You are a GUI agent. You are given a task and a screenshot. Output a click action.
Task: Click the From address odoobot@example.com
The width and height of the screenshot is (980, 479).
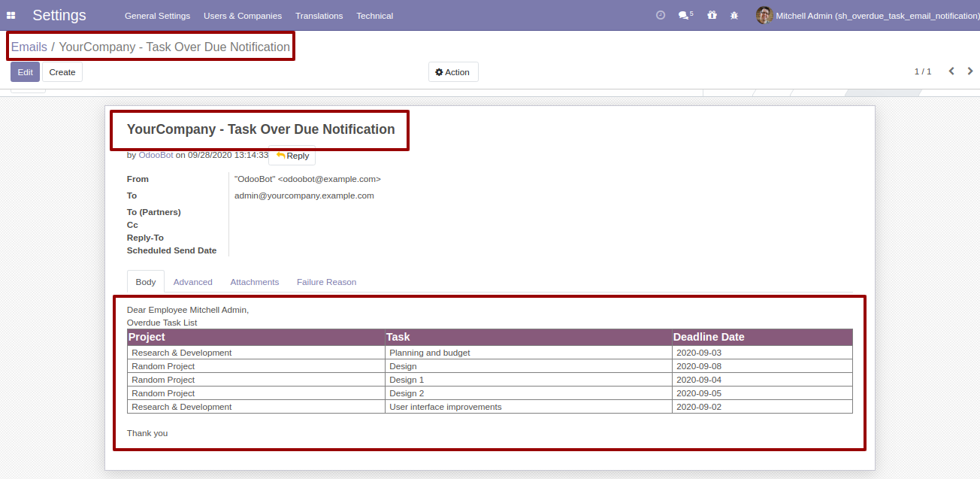coord(307,179)
